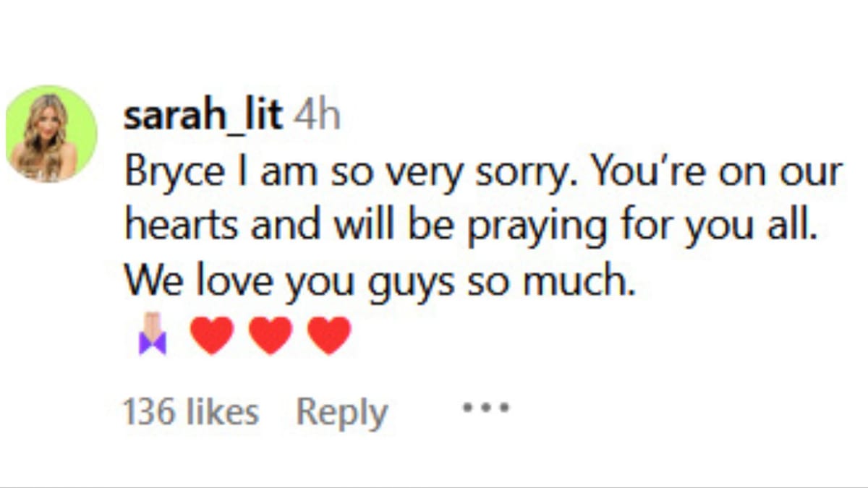
Task: Open sarah_lit's profile picture
Action: [x=51, y=133]
